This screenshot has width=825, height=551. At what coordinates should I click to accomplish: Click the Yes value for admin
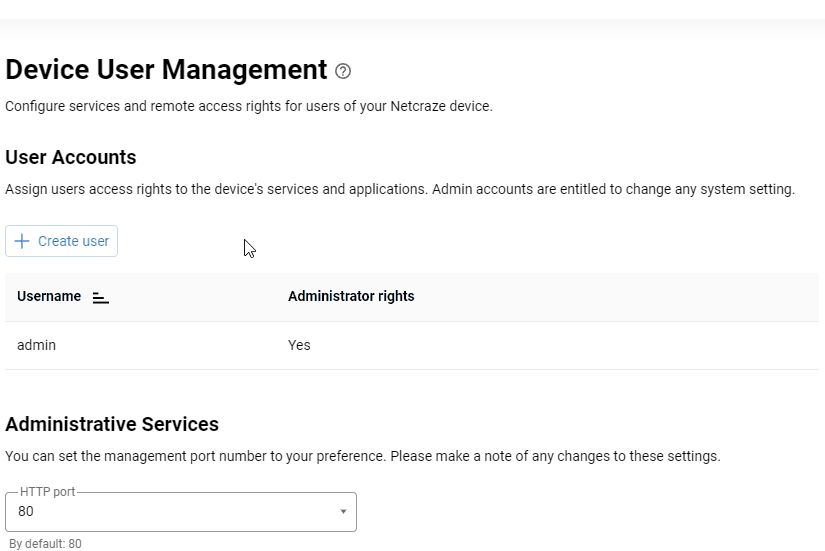pyautogui.click(x=299, y=345)
